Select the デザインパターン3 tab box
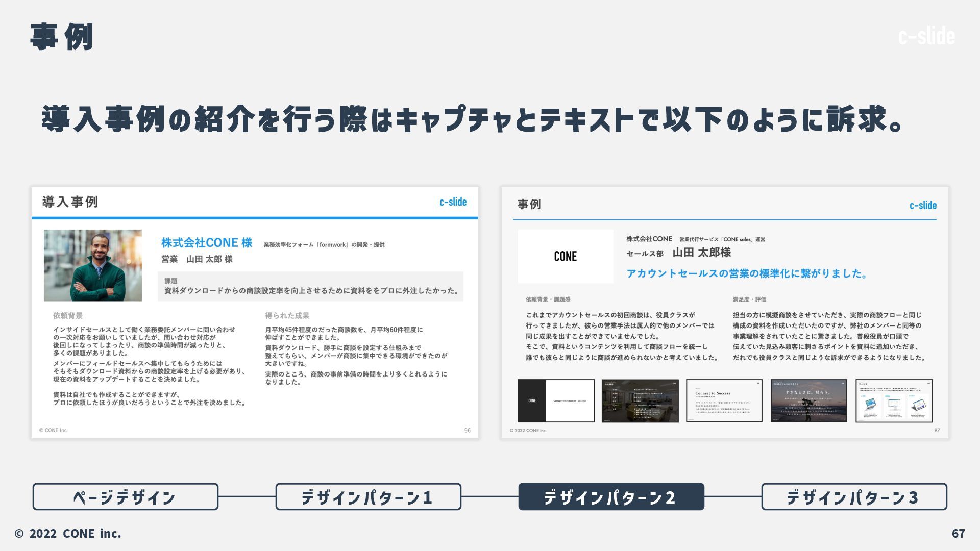Viewport: 980px width, 551px height. [x=854, y=496]
